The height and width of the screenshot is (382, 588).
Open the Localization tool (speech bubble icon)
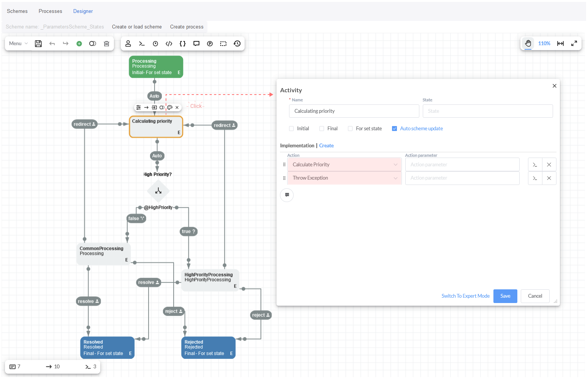(x=196, y=44)
